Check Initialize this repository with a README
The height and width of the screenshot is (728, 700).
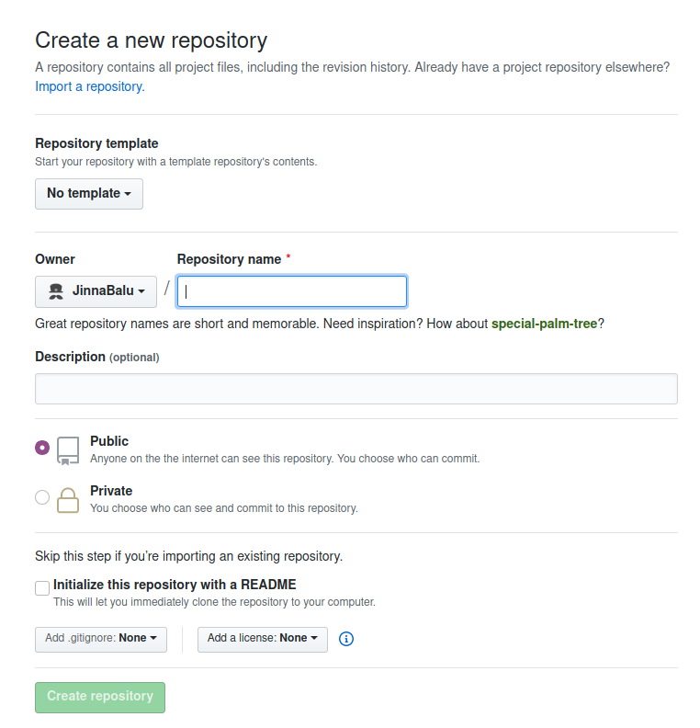pyautogui.click(x=42, y=587)
